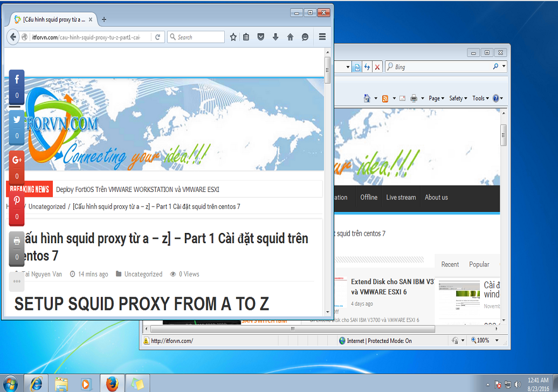Click the IE zoom level 100% control
The image size is (558, 392).
pos(483,341)
